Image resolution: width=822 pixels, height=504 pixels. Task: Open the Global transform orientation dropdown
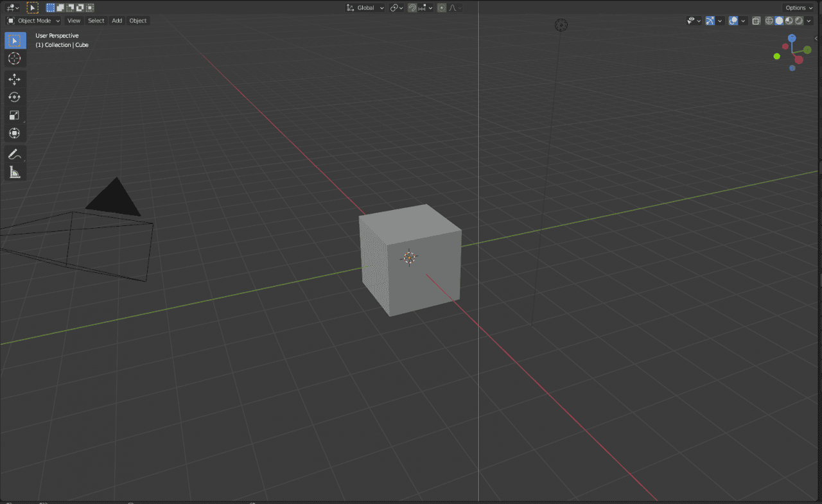coord(365,7)
